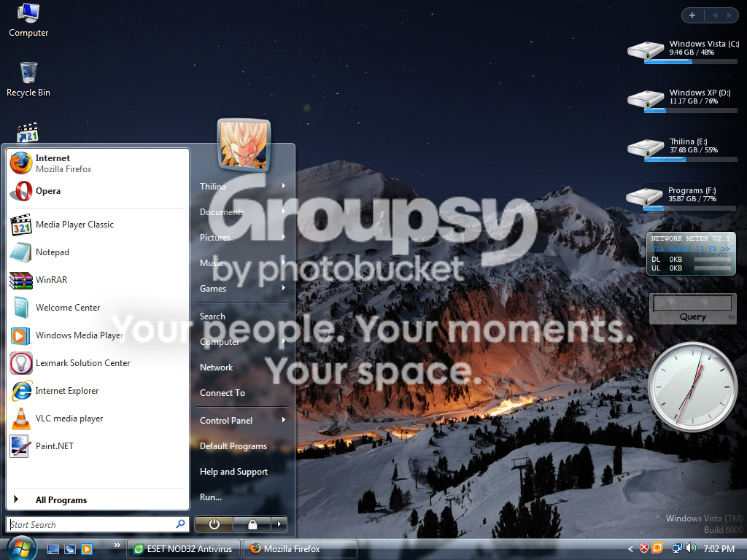Screen dimensions: 747x560
Task: Click the user account picture
Action: click(x=244, y=144)
